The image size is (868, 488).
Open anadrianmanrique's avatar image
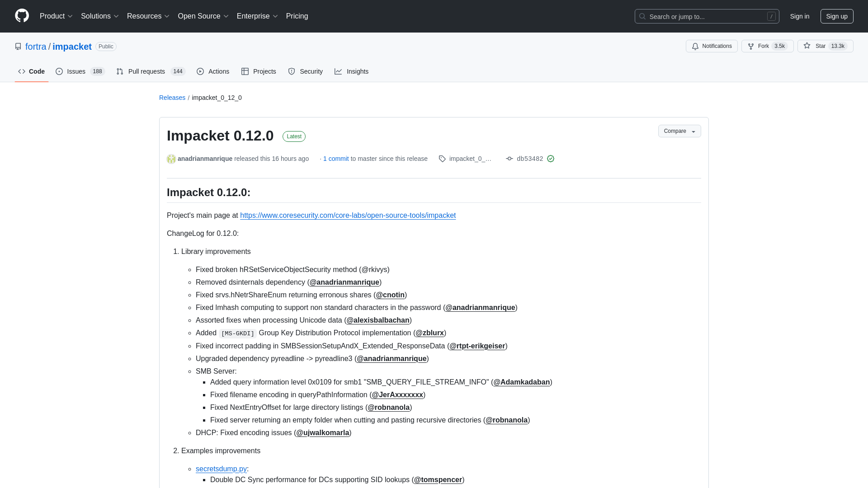[x=171, y=159]
